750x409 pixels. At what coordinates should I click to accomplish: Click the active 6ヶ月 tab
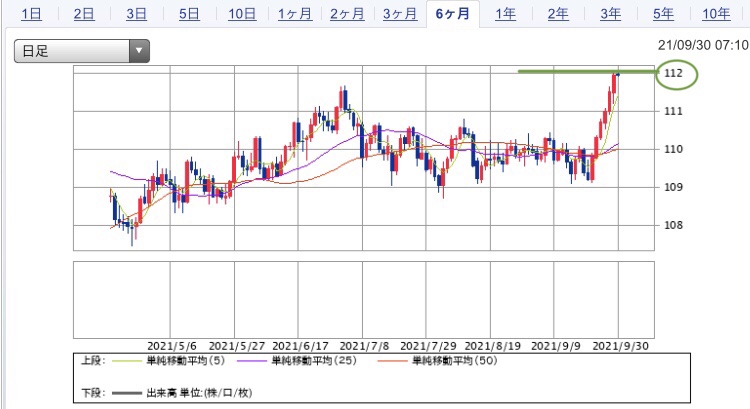coord(452,14)
